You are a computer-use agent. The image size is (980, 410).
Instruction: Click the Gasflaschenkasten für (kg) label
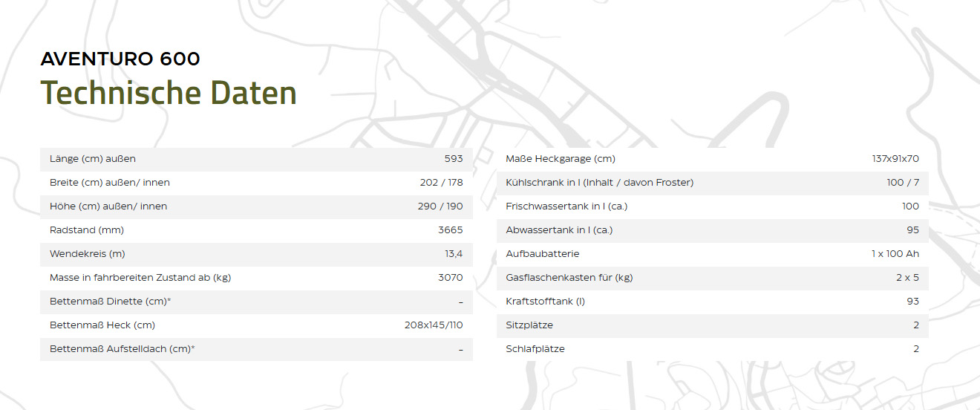pos(569,278)
